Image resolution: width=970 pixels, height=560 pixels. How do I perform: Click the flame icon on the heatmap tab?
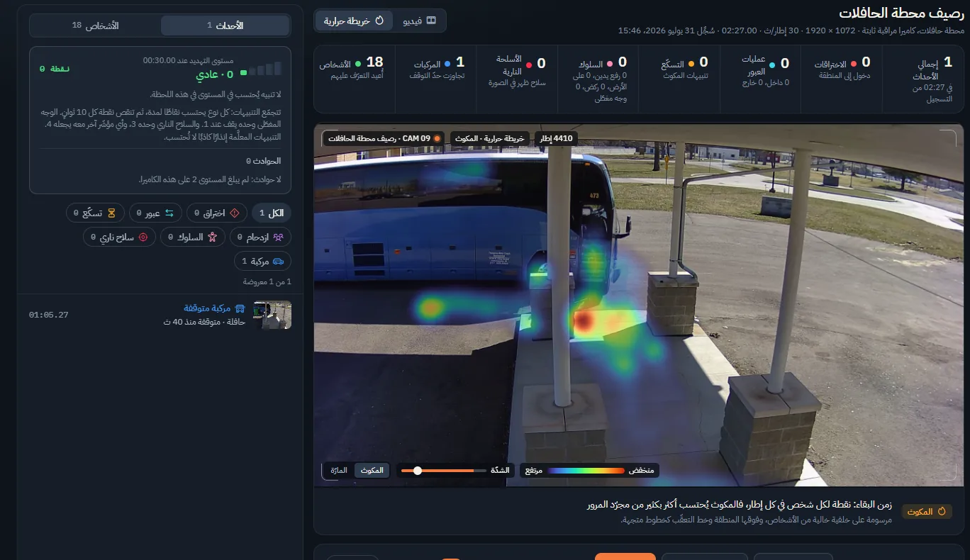pyautogui.click(x=379, y=21)
